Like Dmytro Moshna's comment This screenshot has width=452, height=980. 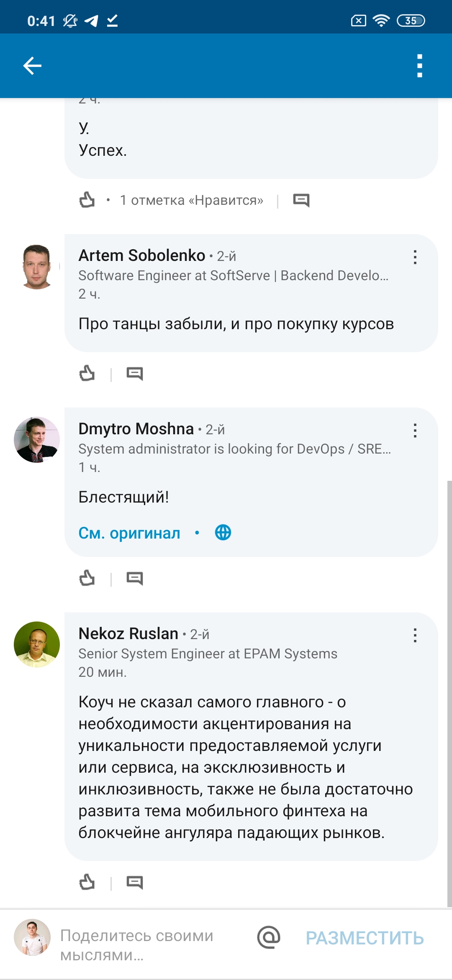pyautogui.click(x=87, y=578)
